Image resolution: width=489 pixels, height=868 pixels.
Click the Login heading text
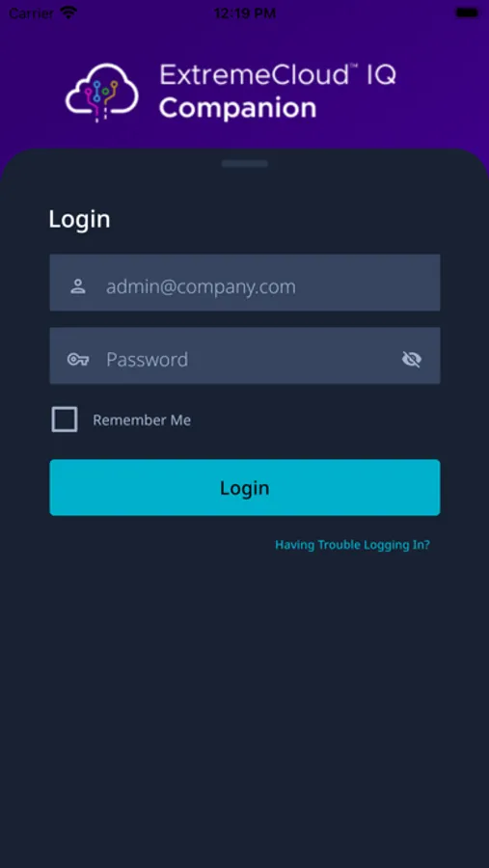tap(80, 219)
